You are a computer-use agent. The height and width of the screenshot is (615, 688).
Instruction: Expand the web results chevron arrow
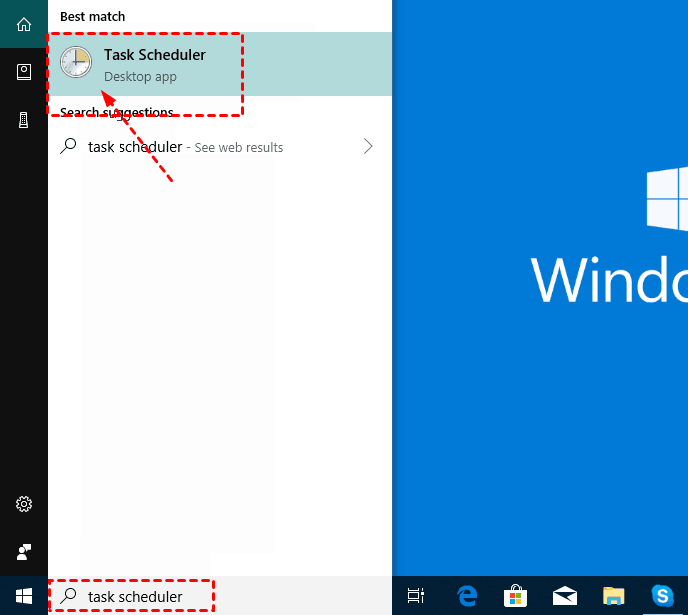pos(368,146)
